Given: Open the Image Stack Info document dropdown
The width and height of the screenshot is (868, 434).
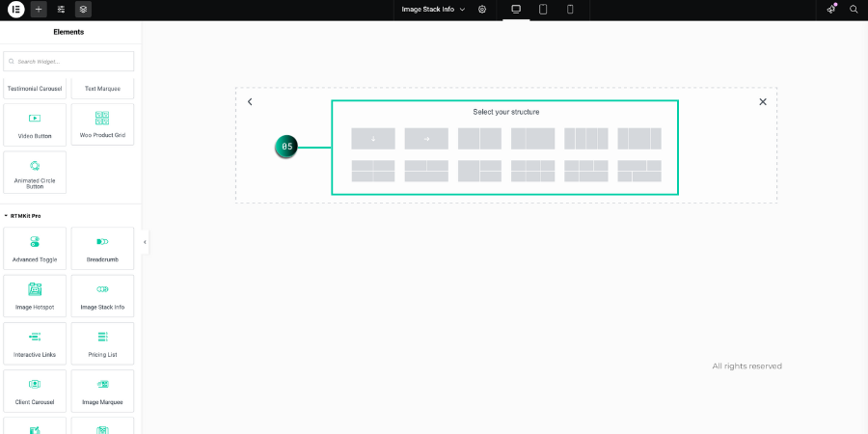Looking at the screenshot, I should click(x=433, y=10).
